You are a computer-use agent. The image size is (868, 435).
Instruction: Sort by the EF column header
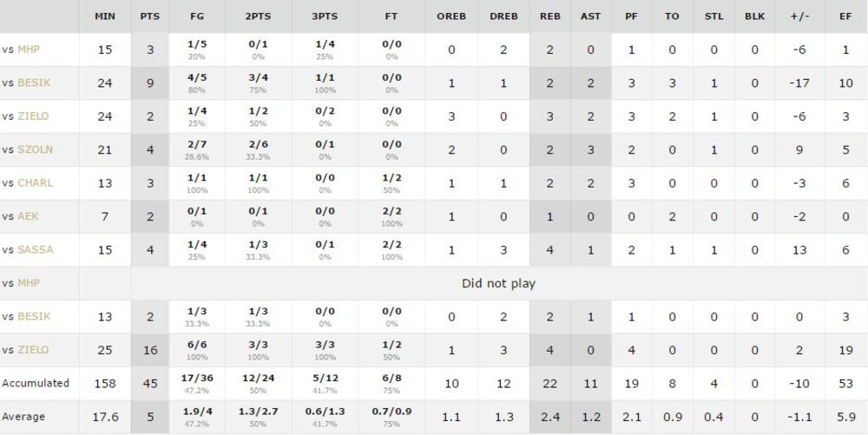click(x=845, y=16)
